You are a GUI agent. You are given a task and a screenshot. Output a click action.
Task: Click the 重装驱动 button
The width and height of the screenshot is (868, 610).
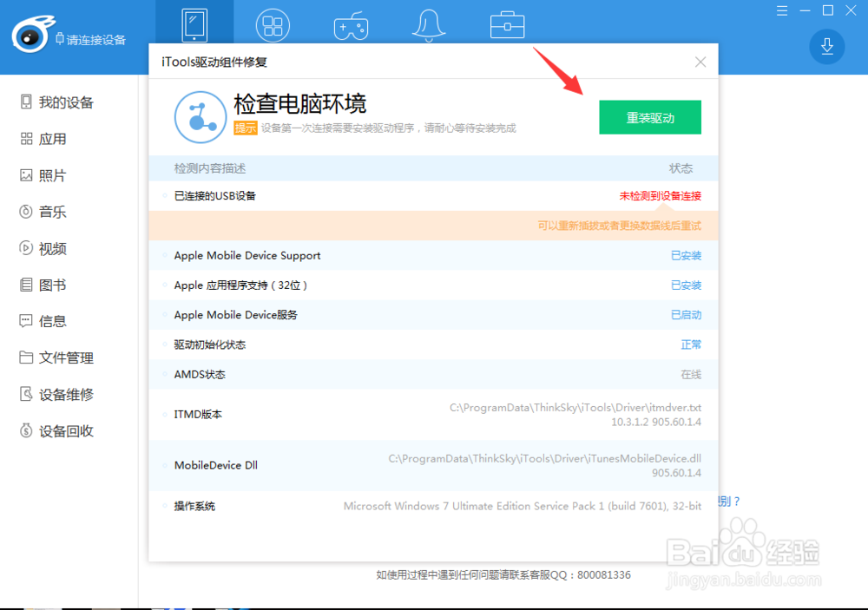(x=650, y=117)
